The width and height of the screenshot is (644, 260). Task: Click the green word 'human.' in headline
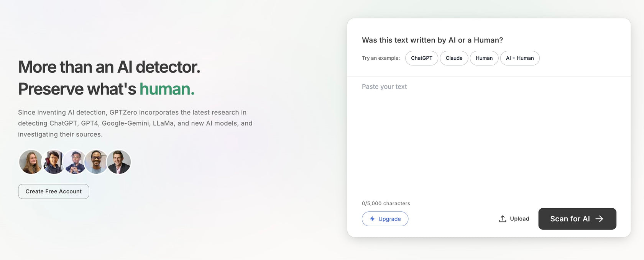pyautogui.click(x=167, y=89)
